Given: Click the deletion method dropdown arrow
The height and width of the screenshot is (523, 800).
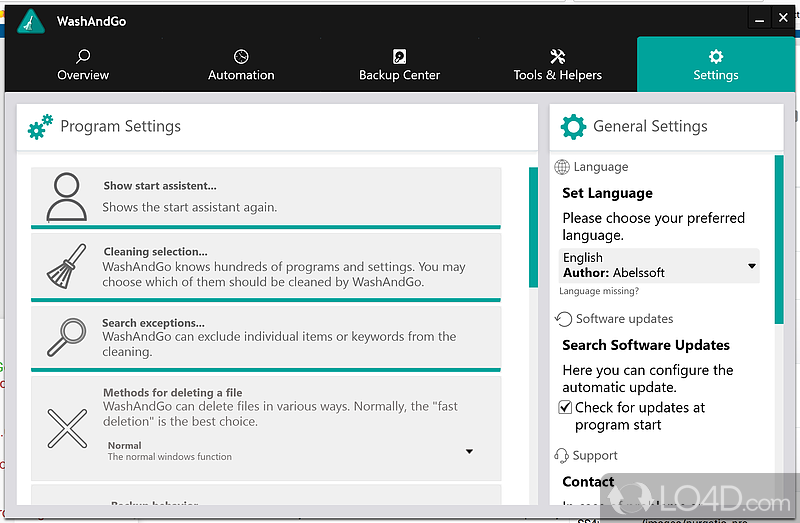Looking at the screenshot, I should click(469, 451).
